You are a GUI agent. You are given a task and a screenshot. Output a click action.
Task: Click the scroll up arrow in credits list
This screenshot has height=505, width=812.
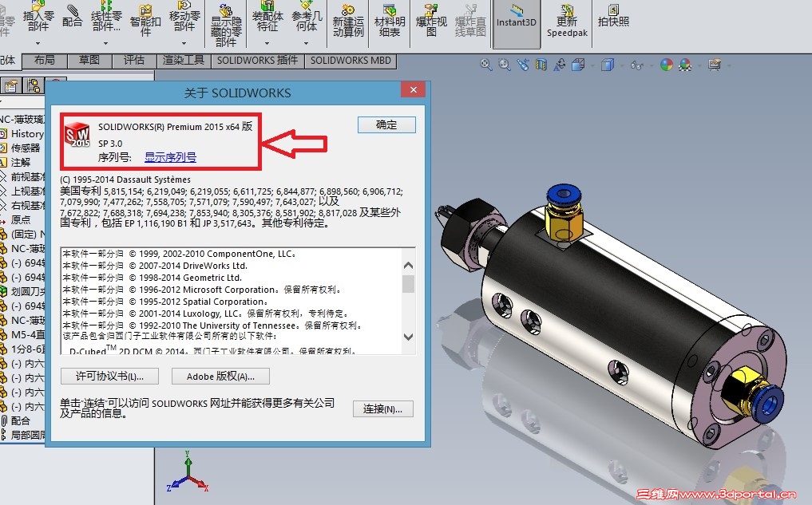point(408,265)
